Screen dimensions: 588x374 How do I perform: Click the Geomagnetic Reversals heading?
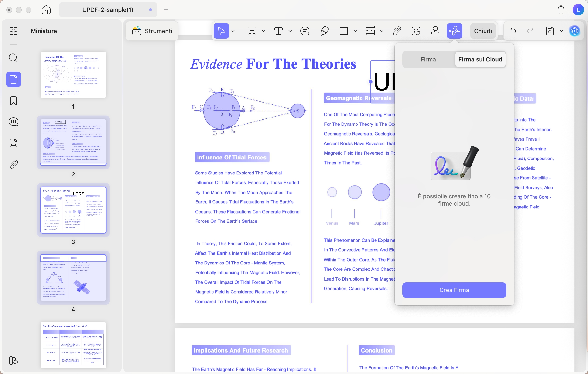click(358, 98)
